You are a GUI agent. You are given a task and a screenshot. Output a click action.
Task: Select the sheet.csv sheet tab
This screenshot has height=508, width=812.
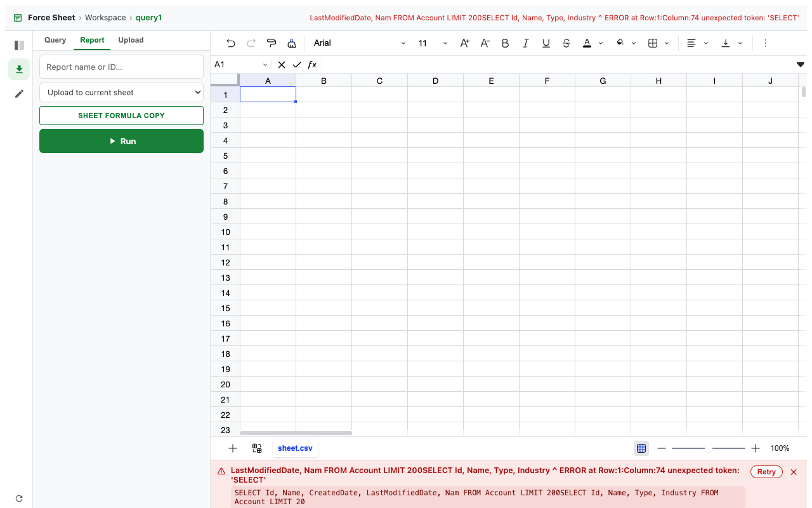(295, 448)
